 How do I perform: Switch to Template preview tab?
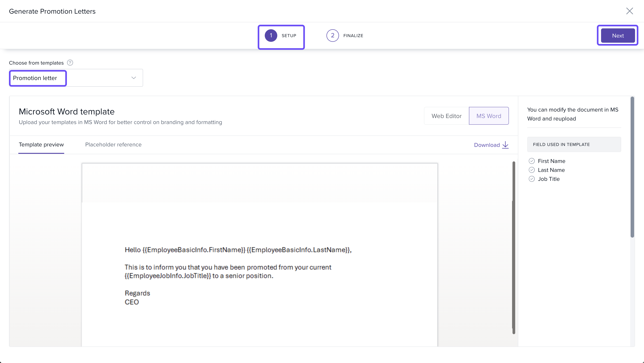pyautogui.click(x=41, y=145)
